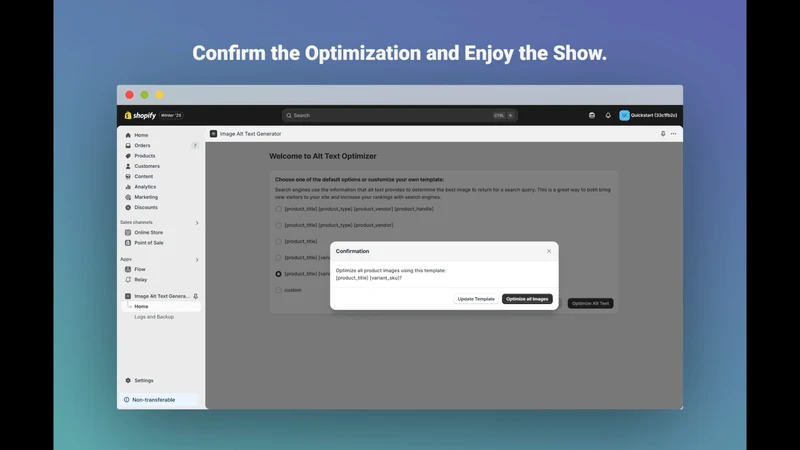
Task: Click the Online Store icon
Action: (128, 233)
